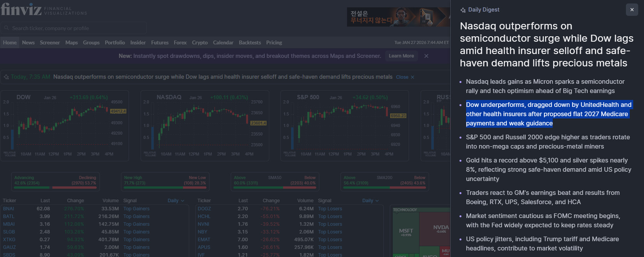Close the Daily Digest panel
Image resolution: width=644 pixels, height=257 pixels.
point(632,10)
